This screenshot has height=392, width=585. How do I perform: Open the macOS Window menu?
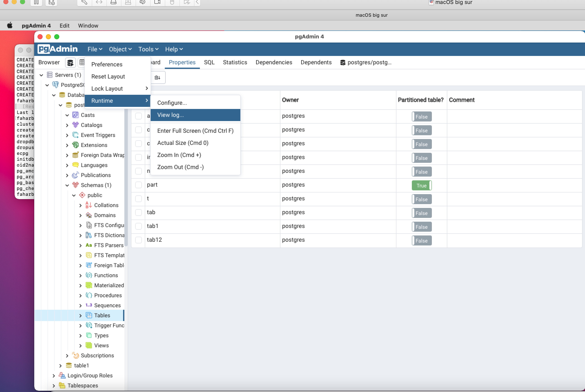(x=88, y=26)
